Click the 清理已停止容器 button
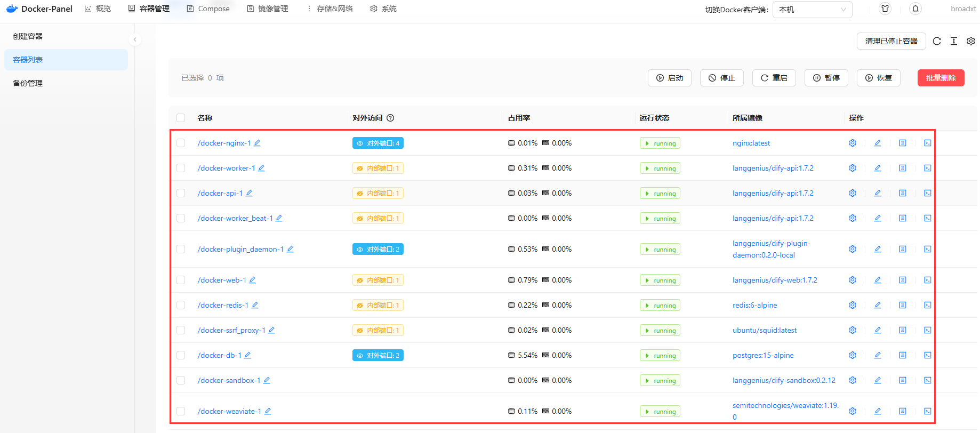Screen dimensions: 980x433 pyautogui.click(x=891, y=41)
